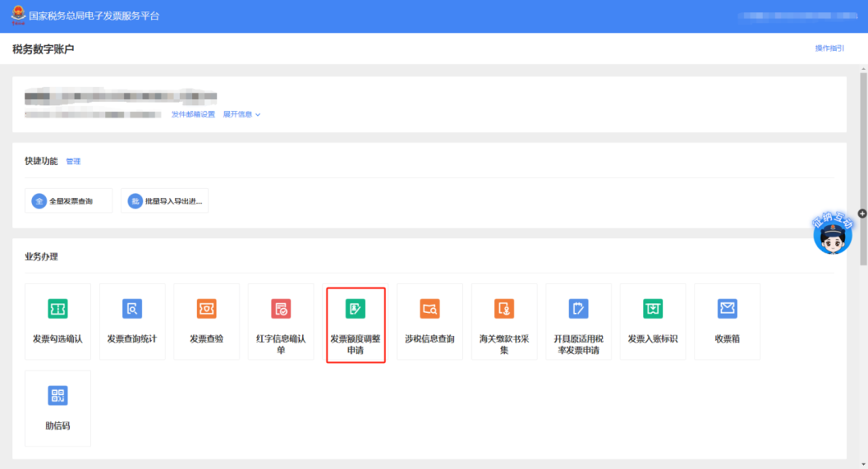This screenshot has height=469, width=868.
Task: Open 发票入账标识 icon
Action: coord(653,309)
